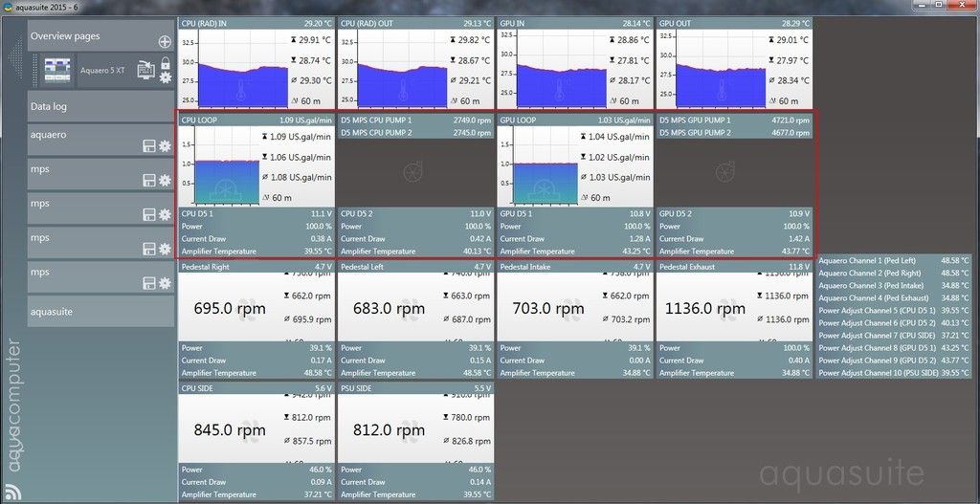This screenshot has height=504, width=980.
Task: Click the RSS feed icon in bottom corner
Action: pyautogui.click(x=13, y=493)
